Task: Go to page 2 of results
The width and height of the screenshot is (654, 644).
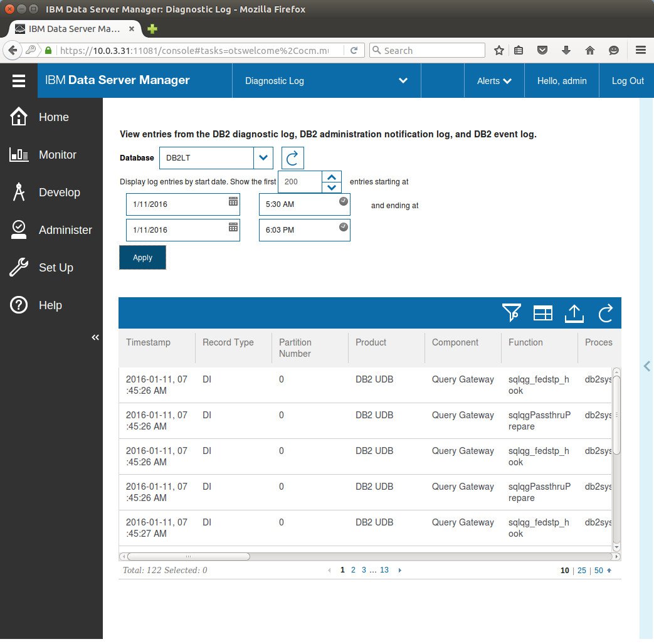Action: point(353,570)
